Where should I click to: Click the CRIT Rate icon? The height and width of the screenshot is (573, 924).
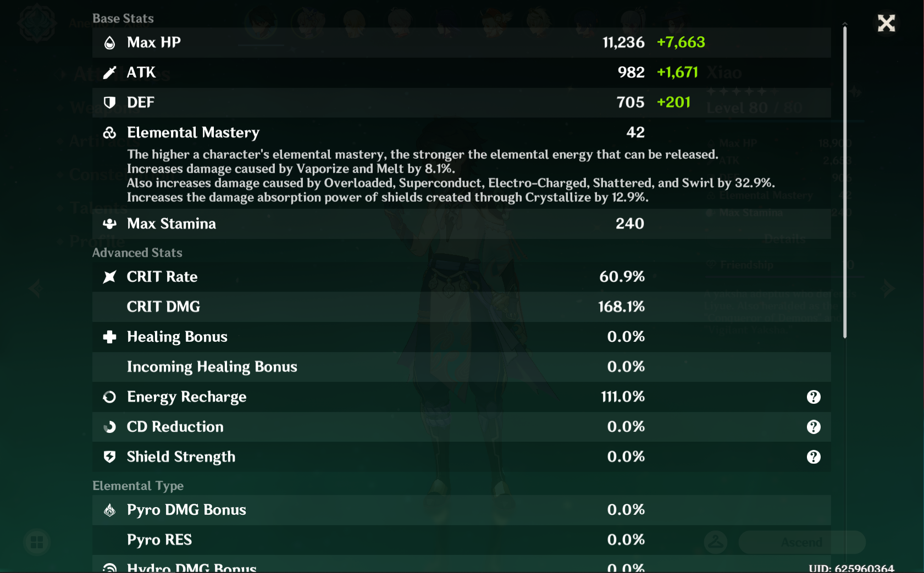(x=109, y=277)
